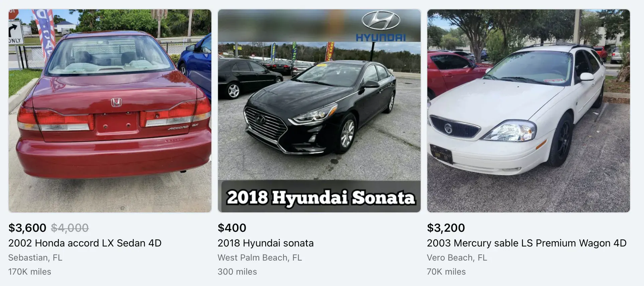Open the black Hyundai Sonata listing photo
644x286 pixels.
(x=319, y=111)
